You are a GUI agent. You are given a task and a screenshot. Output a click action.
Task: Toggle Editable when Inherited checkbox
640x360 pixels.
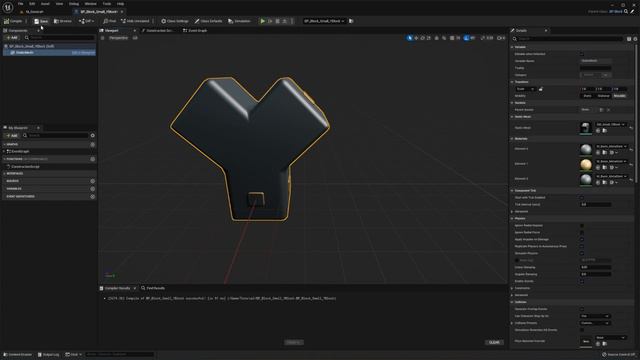click(582, 54)
